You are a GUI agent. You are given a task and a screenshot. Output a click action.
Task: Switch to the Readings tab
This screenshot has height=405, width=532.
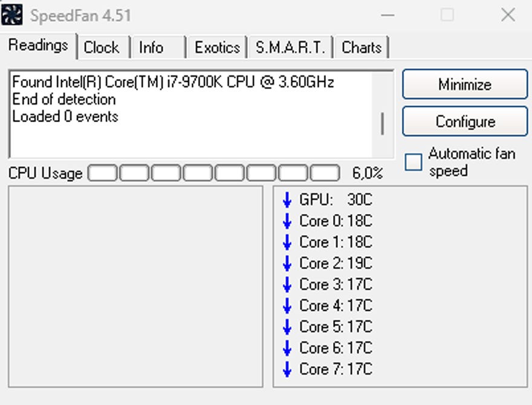[38, 45]
